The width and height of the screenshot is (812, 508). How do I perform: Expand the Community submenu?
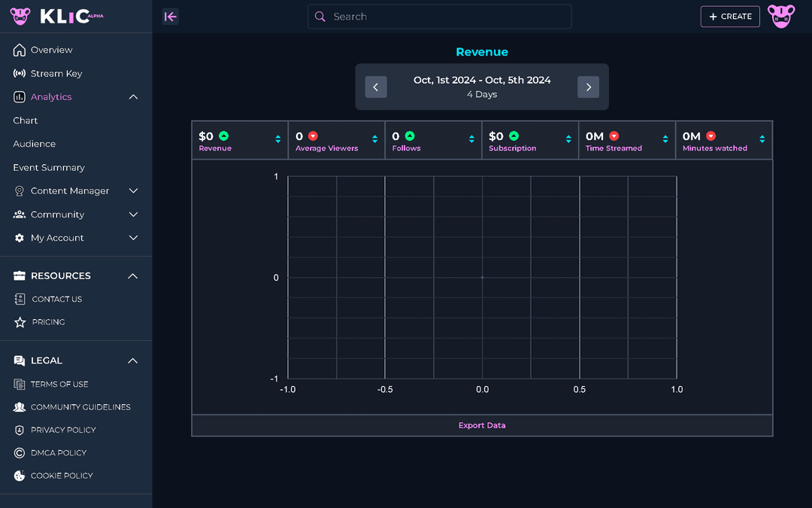[133, 214]
